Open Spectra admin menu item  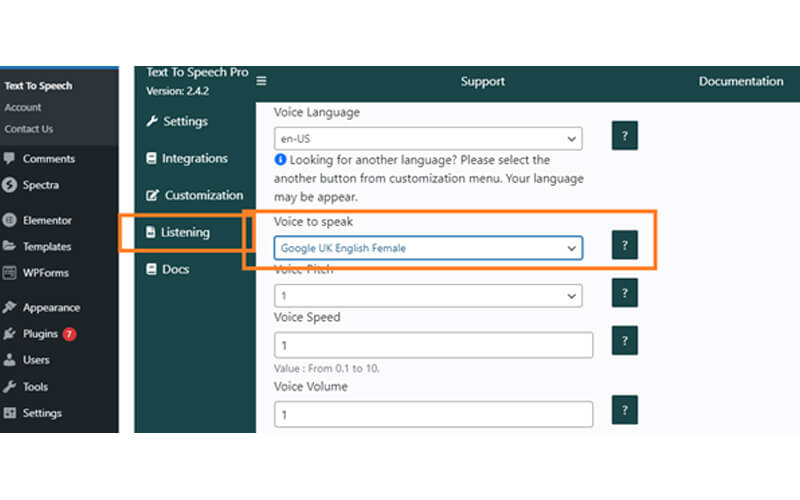(41, 185)
